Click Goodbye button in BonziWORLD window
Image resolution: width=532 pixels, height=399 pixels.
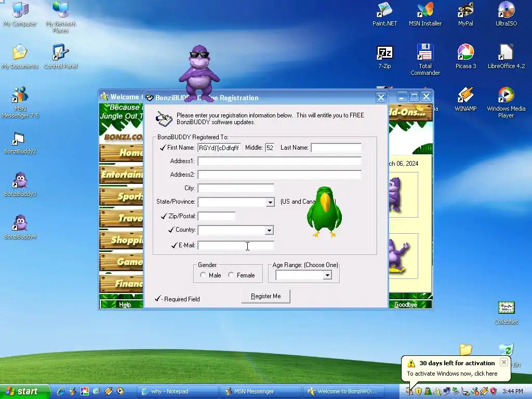coord(406,304)
